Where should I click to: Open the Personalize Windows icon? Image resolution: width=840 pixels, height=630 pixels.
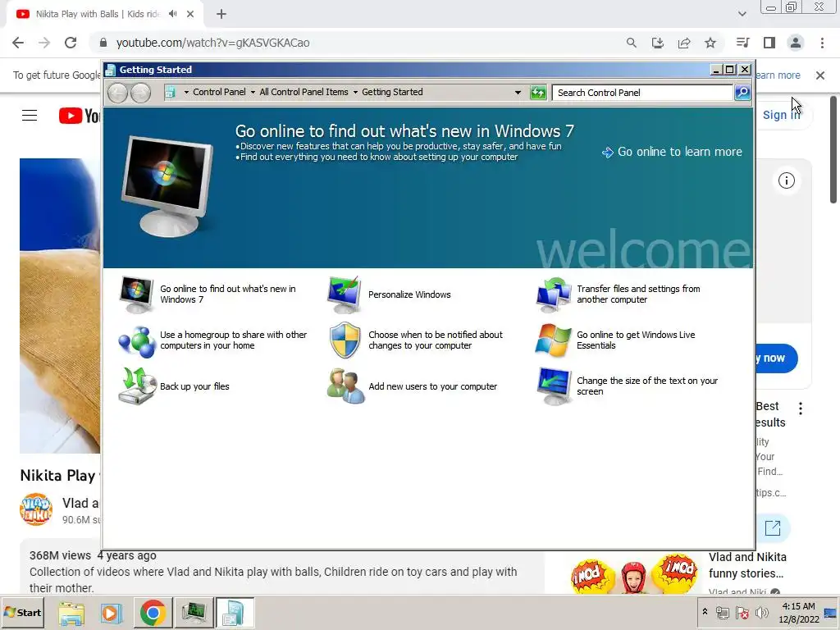point(344,294)
